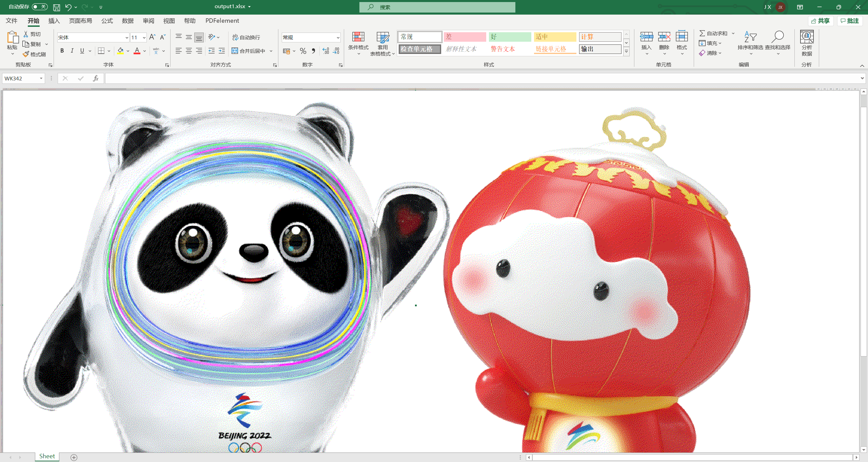Click the Increase Font Size icon
The image size is (868, 462).
coord(152,37)
